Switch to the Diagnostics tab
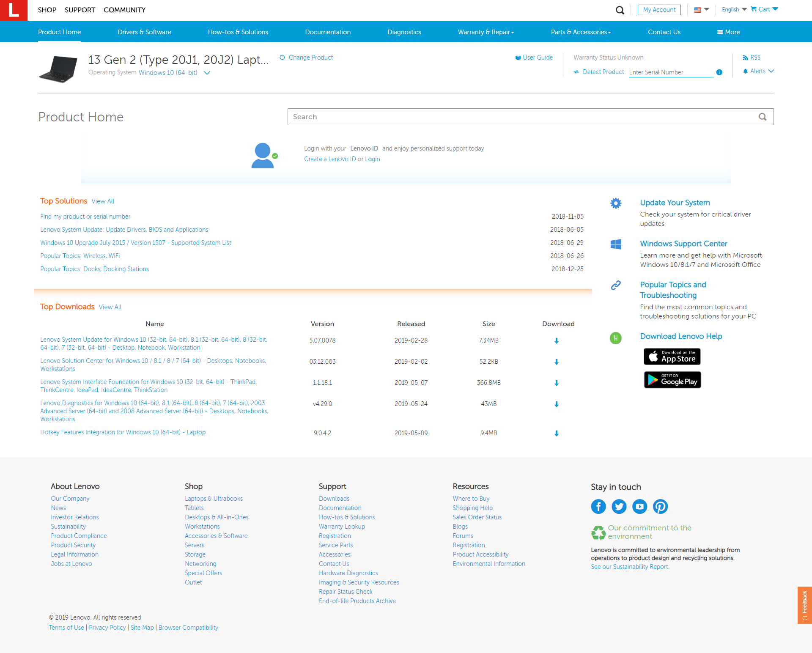 click(x=404, y=32)
